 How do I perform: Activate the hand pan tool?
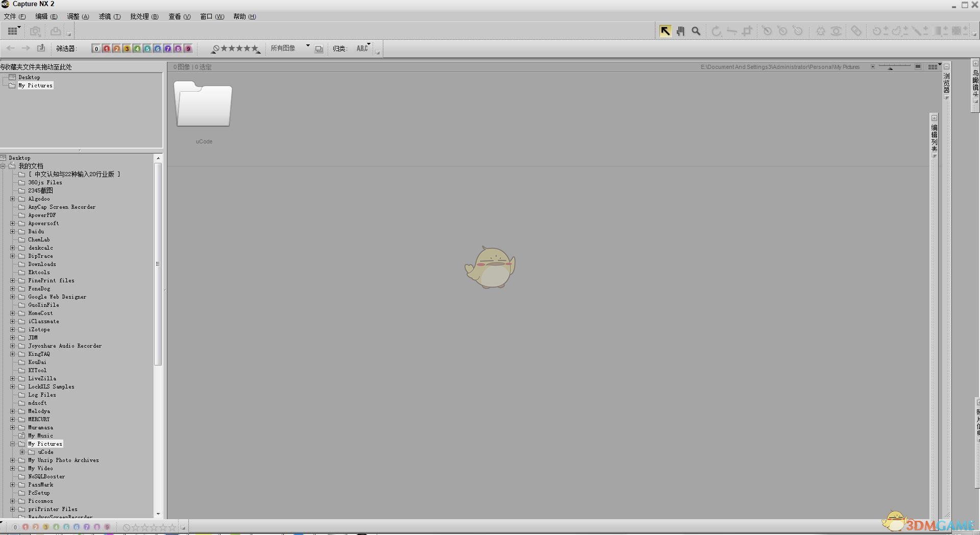click(x=680, y=31)
